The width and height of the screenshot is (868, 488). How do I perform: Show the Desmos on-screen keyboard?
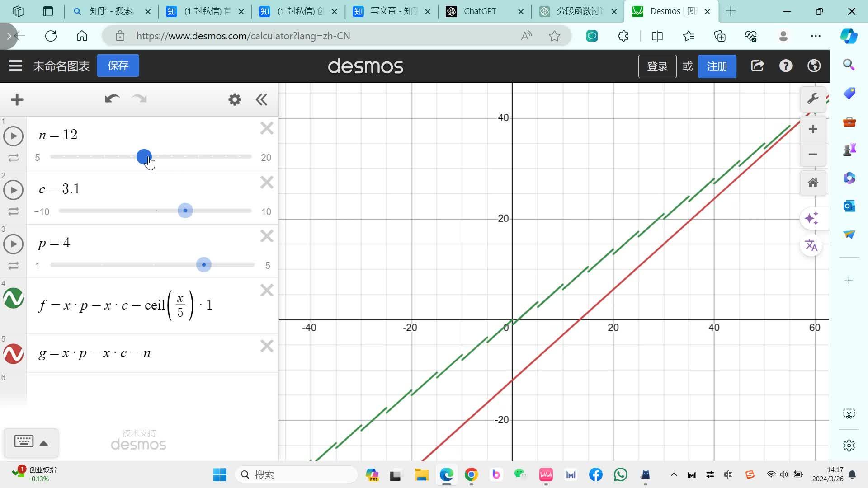pos(24,441)
